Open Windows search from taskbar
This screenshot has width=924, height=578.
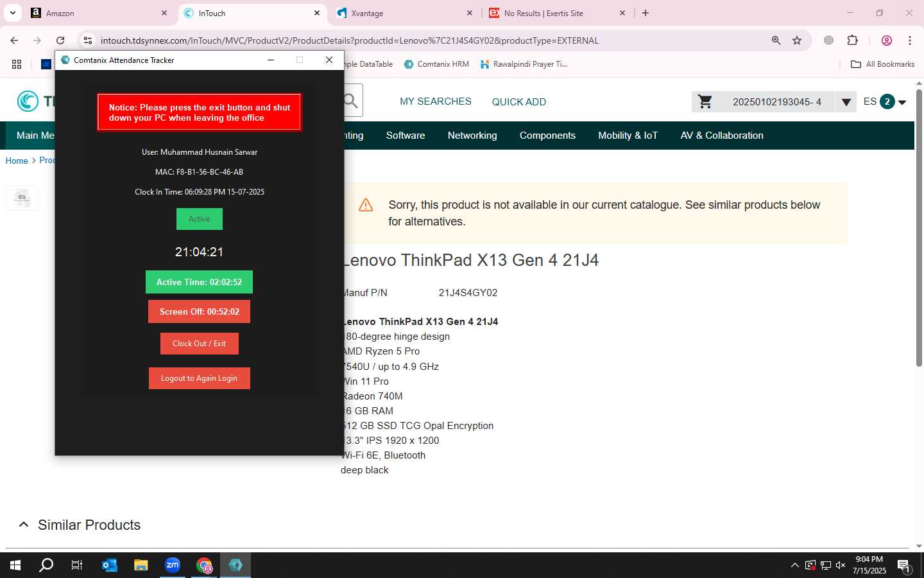46,565
